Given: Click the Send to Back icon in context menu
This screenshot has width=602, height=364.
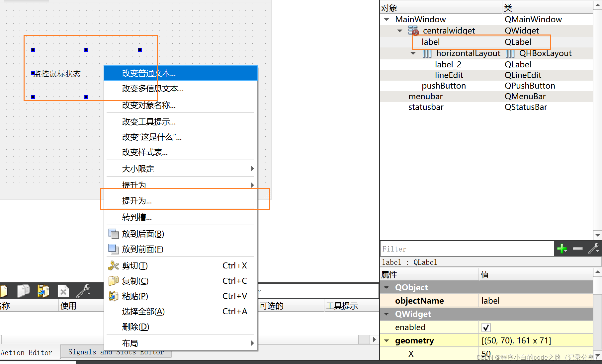Looking at the screenshot, I should (113, 234).
